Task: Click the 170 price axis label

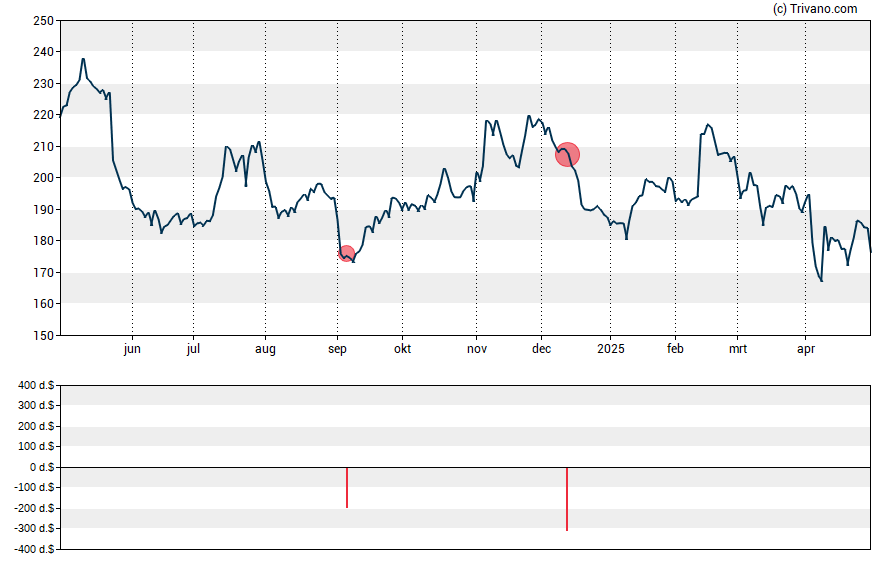Action: 44,272
